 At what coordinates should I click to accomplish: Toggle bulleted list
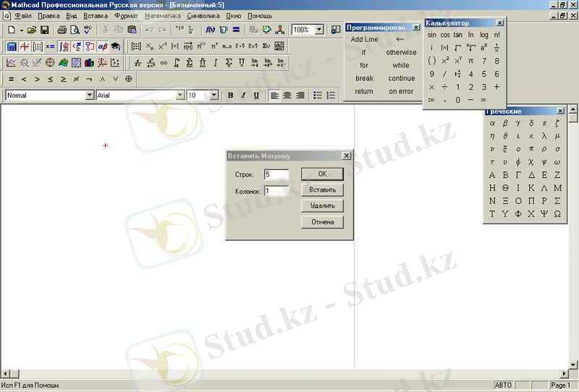click(318, 95)
